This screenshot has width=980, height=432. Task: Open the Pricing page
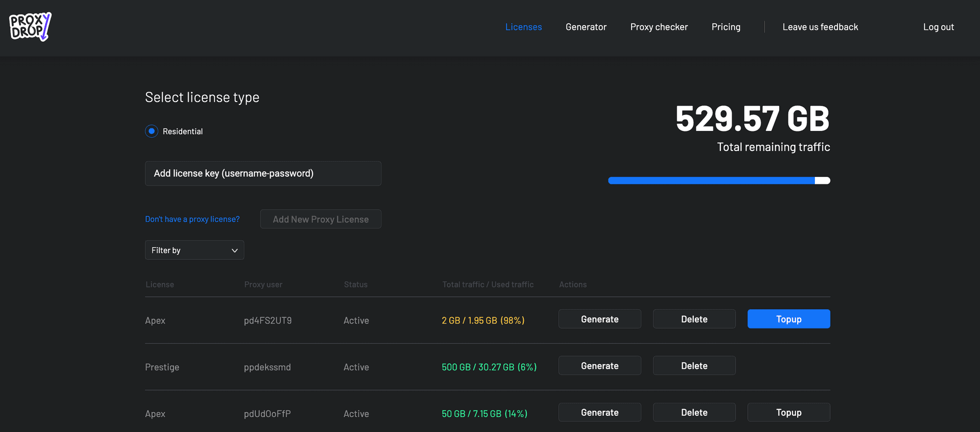(726, 27)
